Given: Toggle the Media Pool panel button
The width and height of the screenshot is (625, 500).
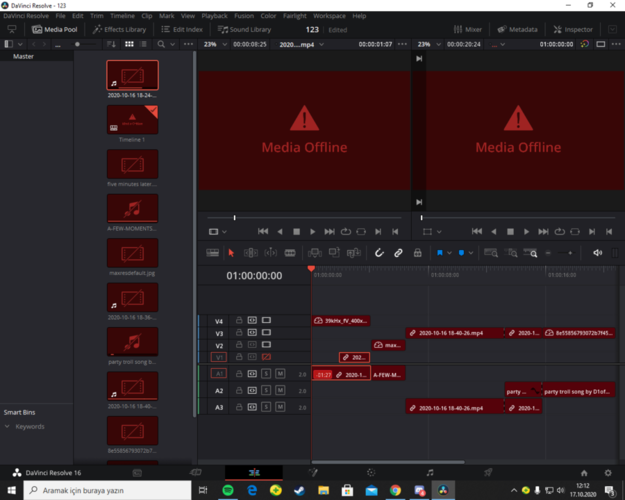Looking at the screenshot, I should coord(55,30).
